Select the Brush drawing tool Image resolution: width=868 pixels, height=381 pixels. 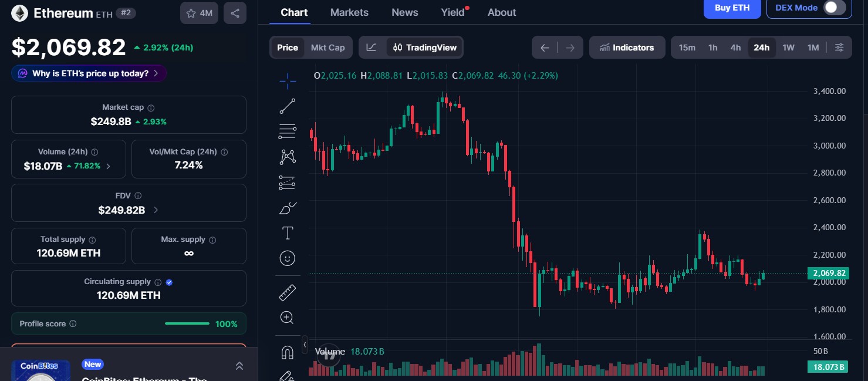(287, 208)
